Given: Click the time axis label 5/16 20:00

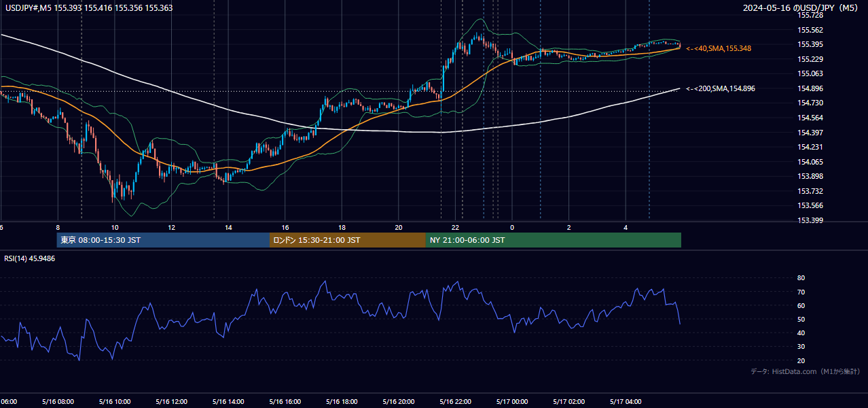Looking at the screenshot, I should pos(399,402).
